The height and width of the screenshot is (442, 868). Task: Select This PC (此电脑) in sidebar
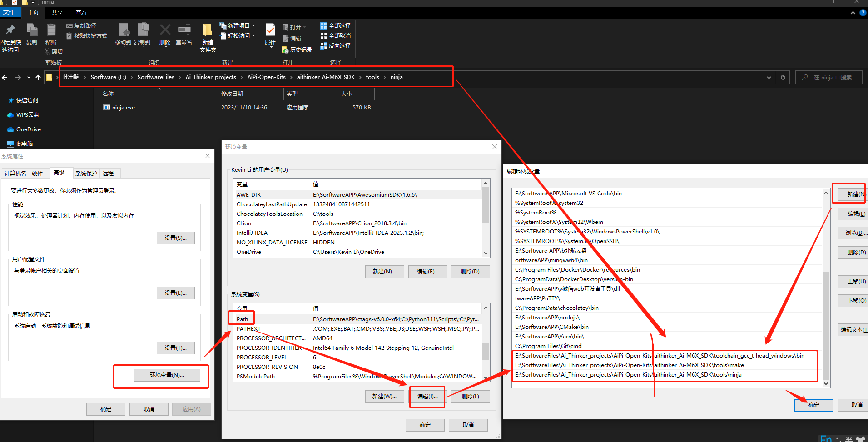click(x=20, y=144)
